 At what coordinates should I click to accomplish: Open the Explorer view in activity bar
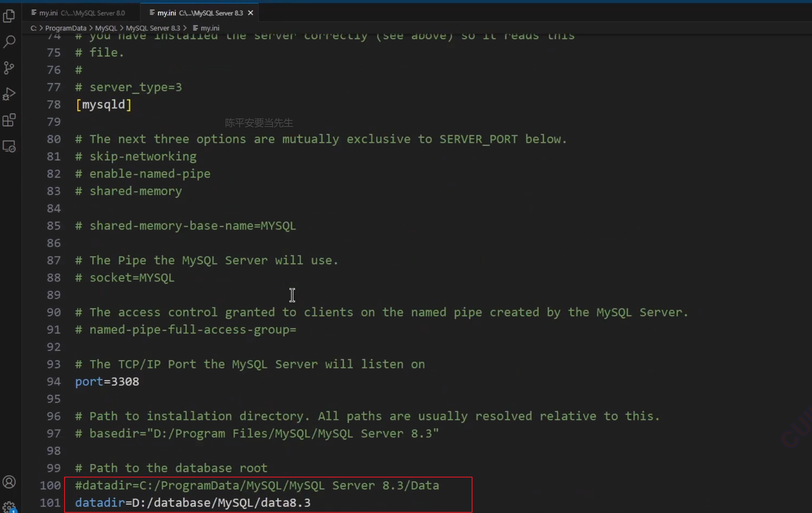pyautogui.click(x=9, y=16)
